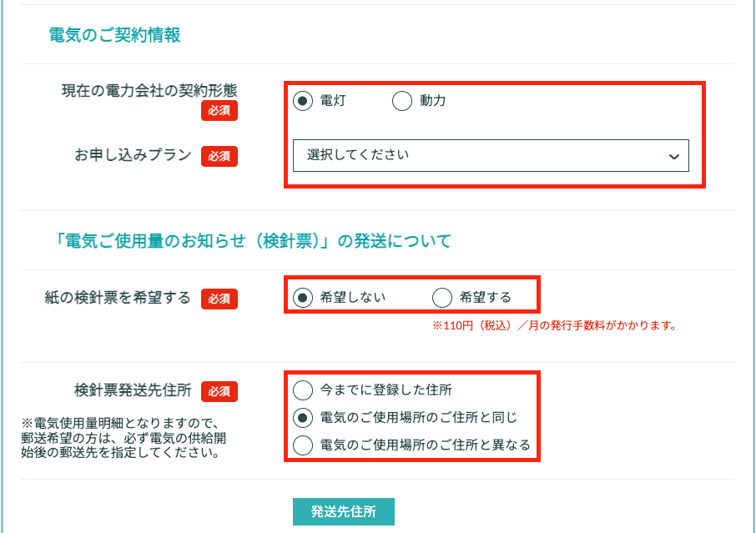
Task: Select the 動力 contract type radio button
Action: pyautogui.click(x=401, y=101)
